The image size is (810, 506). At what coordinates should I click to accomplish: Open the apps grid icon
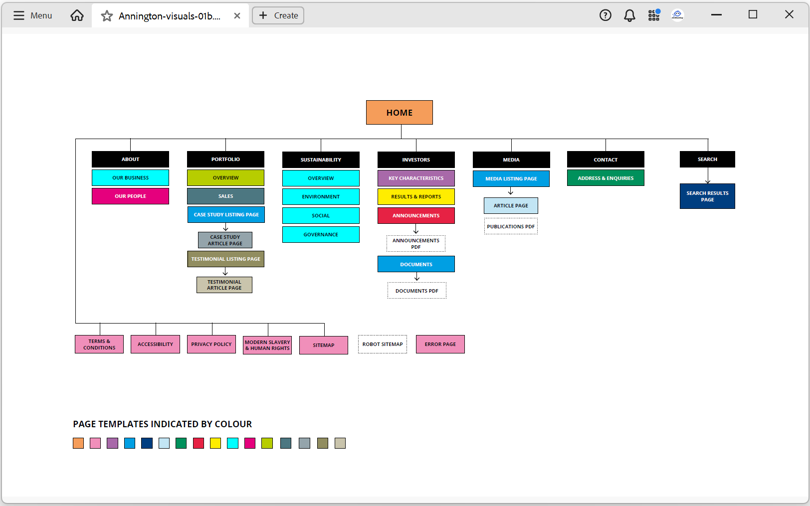pyautogui.click(x=653, y=16)
